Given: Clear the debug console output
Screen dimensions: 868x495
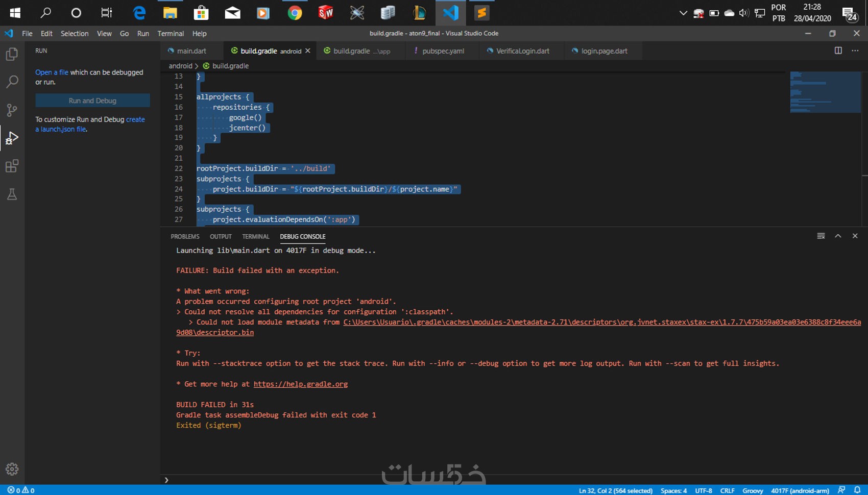Looking at the screenshot, I should [x=821, y=236].
